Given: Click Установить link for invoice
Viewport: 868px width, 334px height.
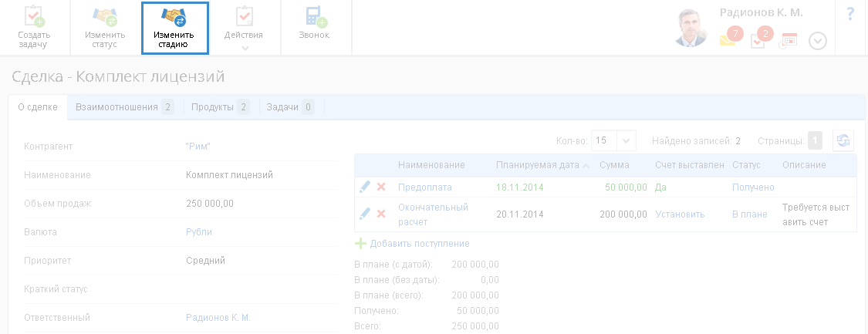Looking at the screenshot, I should coord(680,214).
